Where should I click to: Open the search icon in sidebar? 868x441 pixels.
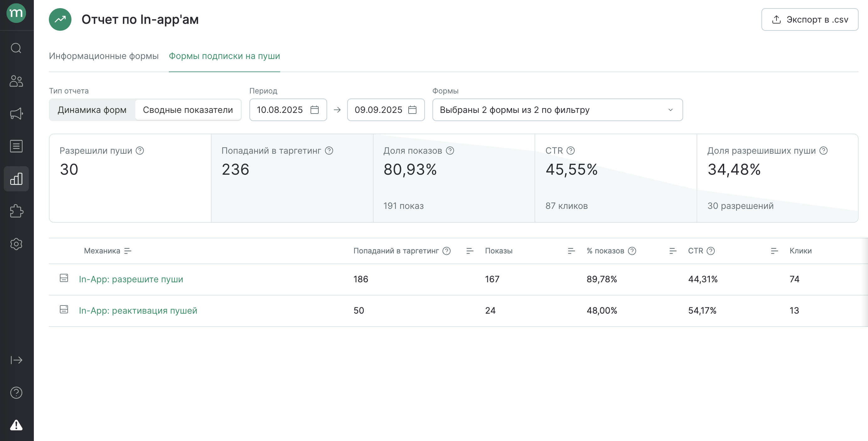point(16,48)
